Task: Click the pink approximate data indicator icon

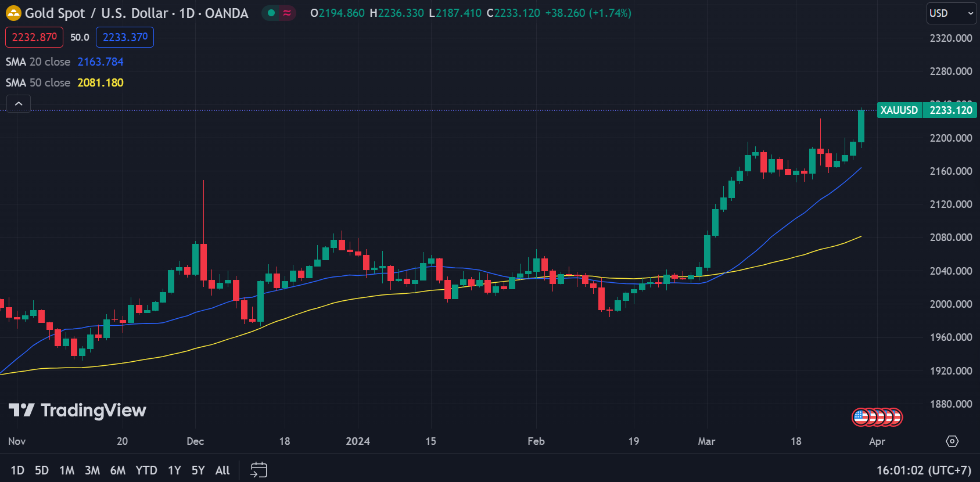Action: coord(287,13)
